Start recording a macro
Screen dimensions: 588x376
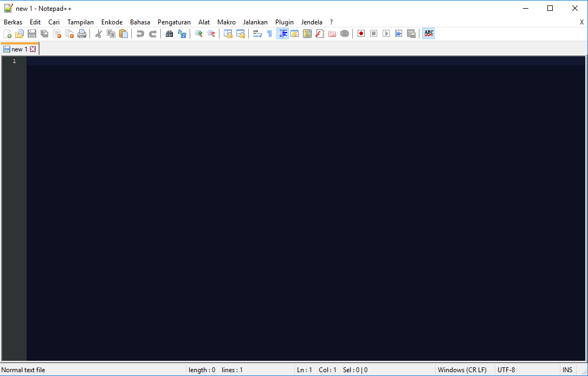(x=360, y=33)
